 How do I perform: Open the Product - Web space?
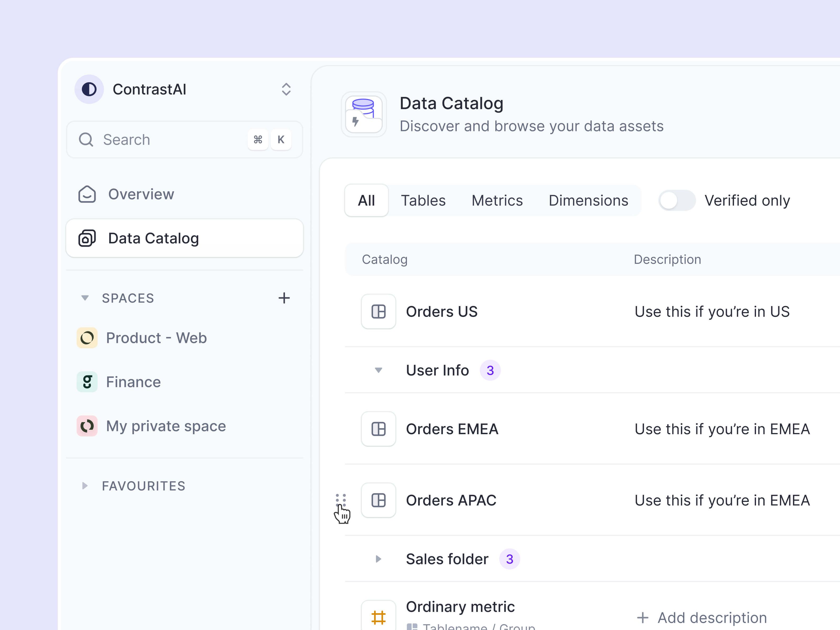pyautogui.click(x=185, y=338)
